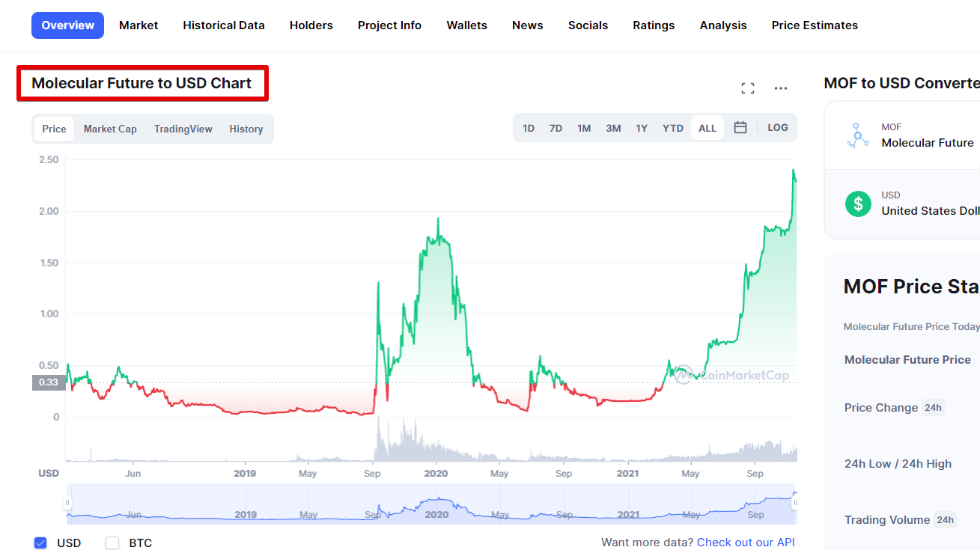Open the Project Info tab
980x550 pixels.
(x=389, y=25)
